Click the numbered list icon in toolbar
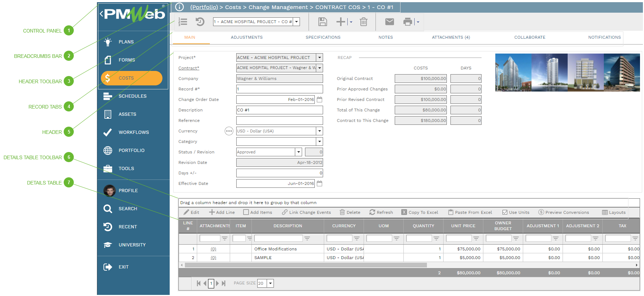This screenshot has width=644, height=296. 183,22
